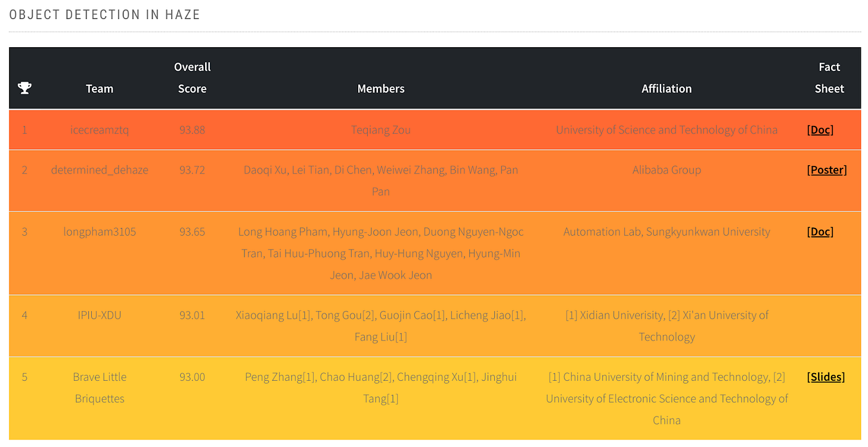Viewport: 868px width, 447px height.
Task: Click rank number 3
Action: coord(24,232)
